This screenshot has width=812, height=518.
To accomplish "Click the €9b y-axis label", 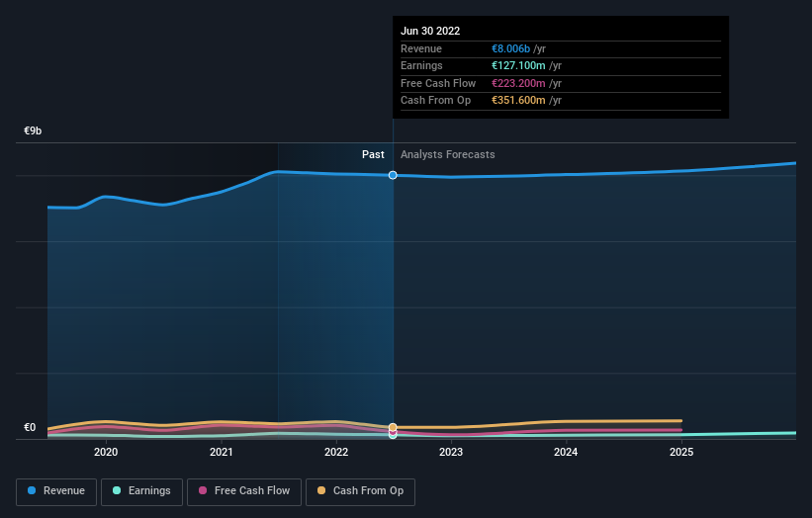I will coord(33,130).
